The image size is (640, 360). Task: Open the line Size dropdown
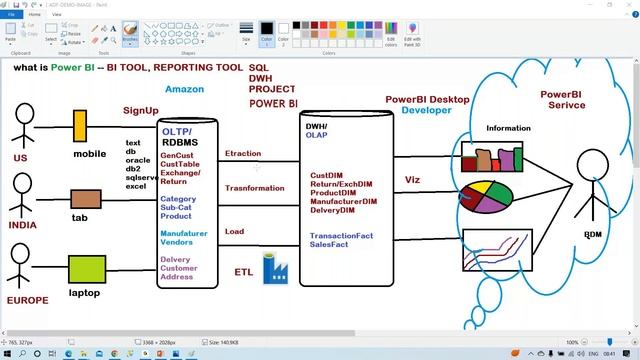point(246,33)
